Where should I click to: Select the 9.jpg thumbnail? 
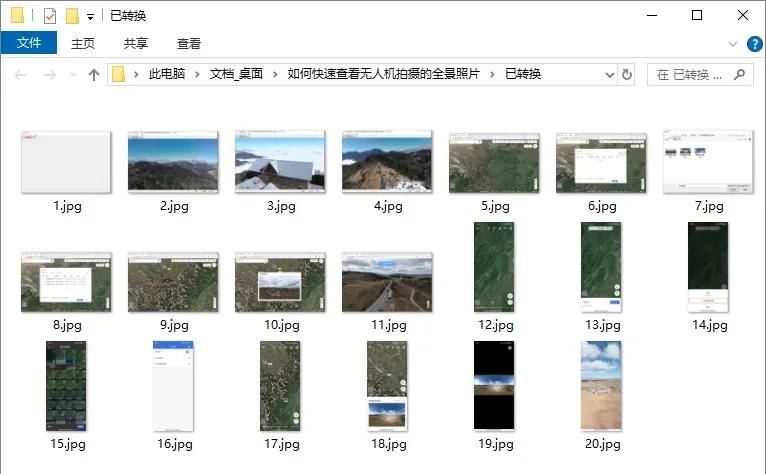(x=173, y=282)
